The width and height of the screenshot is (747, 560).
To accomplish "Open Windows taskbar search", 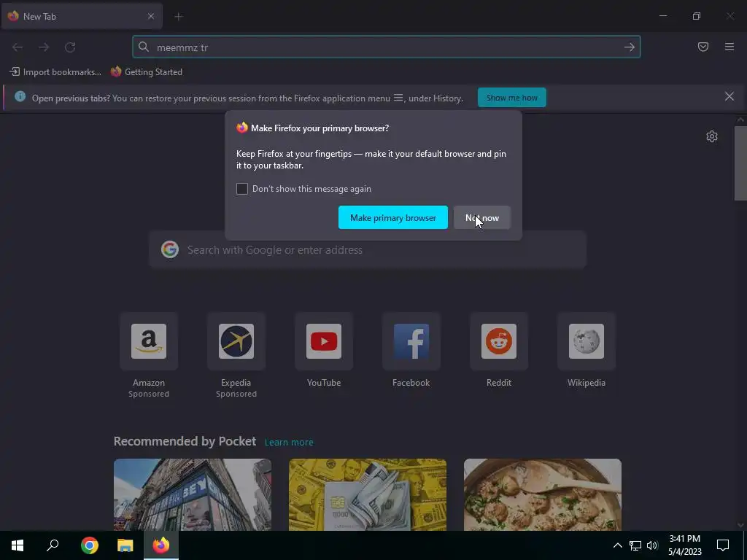I will (x=53, y=545).
